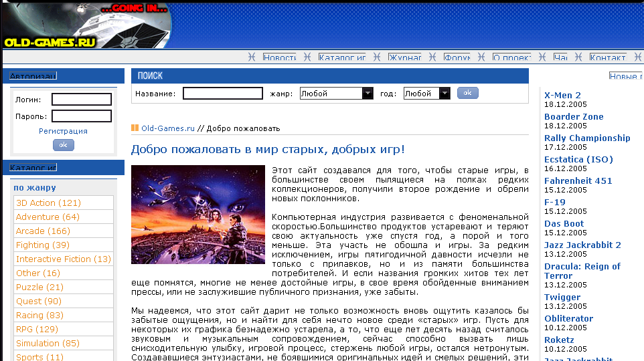
Task: Submit search with the ok button
Action: pos(468,93)
